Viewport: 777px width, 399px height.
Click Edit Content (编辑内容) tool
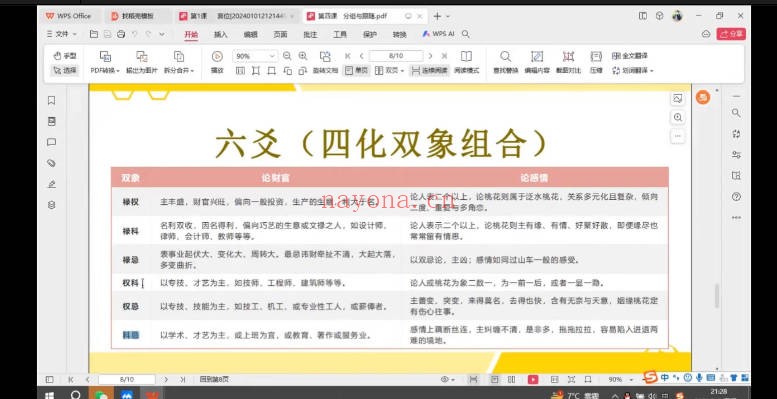click(537, 62)
